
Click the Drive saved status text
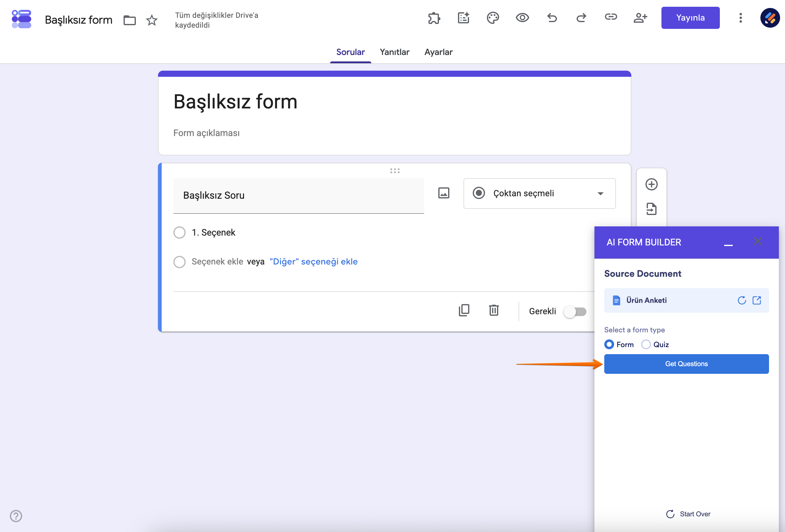click(216, 20)
